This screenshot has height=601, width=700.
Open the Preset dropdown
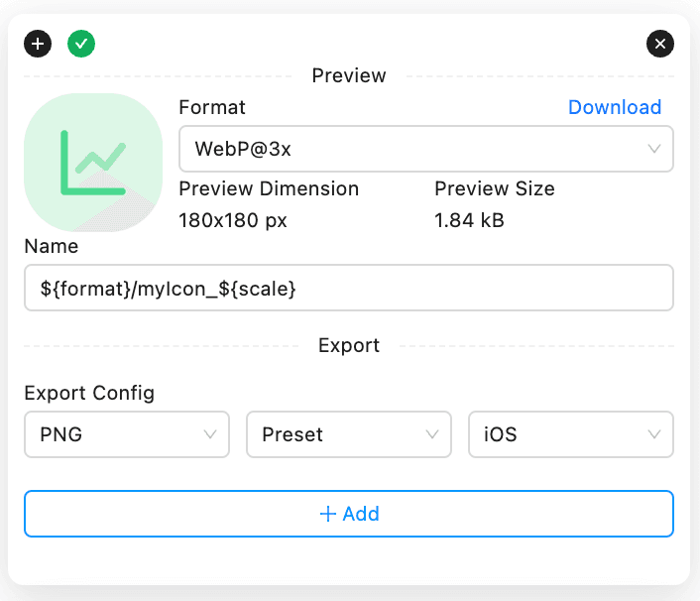[349, 434]
